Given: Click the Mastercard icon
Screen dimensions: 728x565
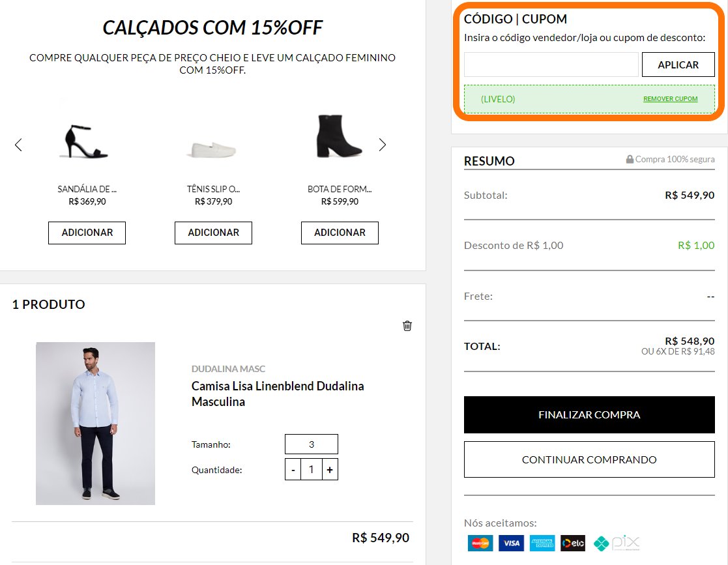Looking at the screenshot, I should pyautogui.click(x=481, y=543).
